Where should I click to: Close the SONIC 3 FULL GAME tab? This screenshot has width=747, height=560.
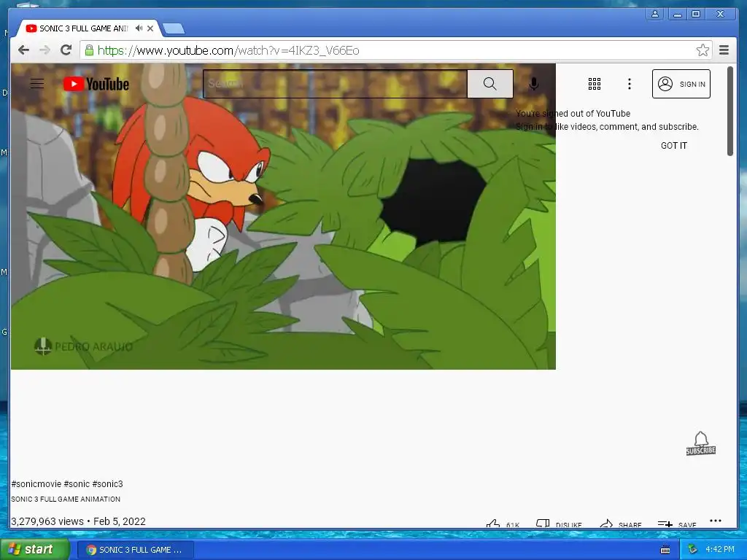tap(150, 28)
